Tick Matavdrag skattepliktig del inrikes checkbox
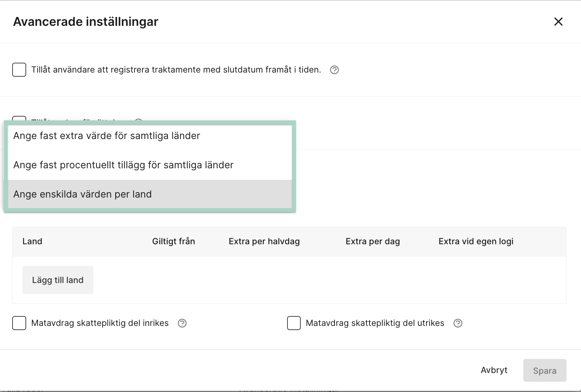This screenshot has height=392, width=581. pos(19,323)
